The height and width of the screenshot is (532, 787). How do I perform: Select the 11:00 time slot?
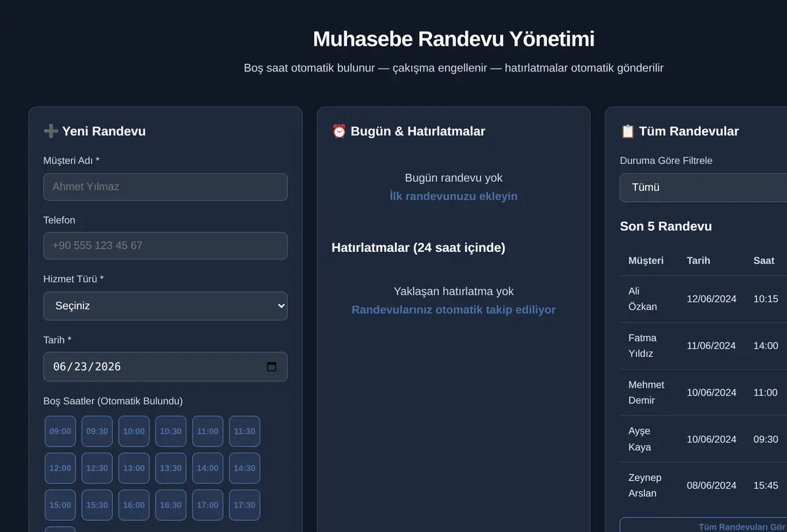(208, 432)
